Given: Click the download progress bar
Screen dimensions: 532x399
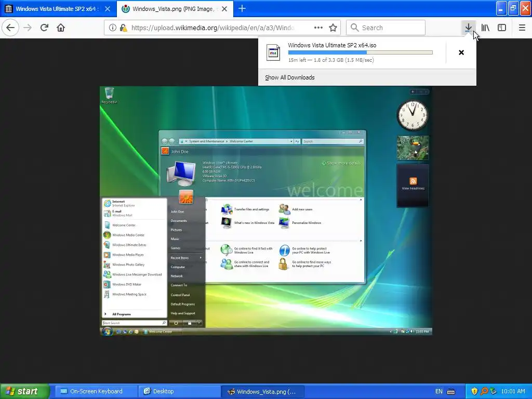Looking at the screenshot, I should tap(360, 52).
